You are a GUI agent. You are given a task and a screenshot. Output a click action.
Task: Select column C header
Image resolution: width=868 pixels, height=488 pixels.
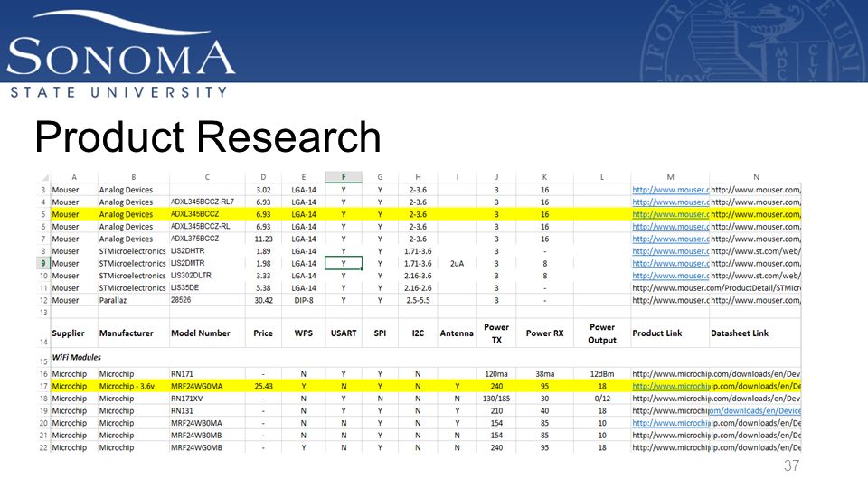[x=207, y=177]
